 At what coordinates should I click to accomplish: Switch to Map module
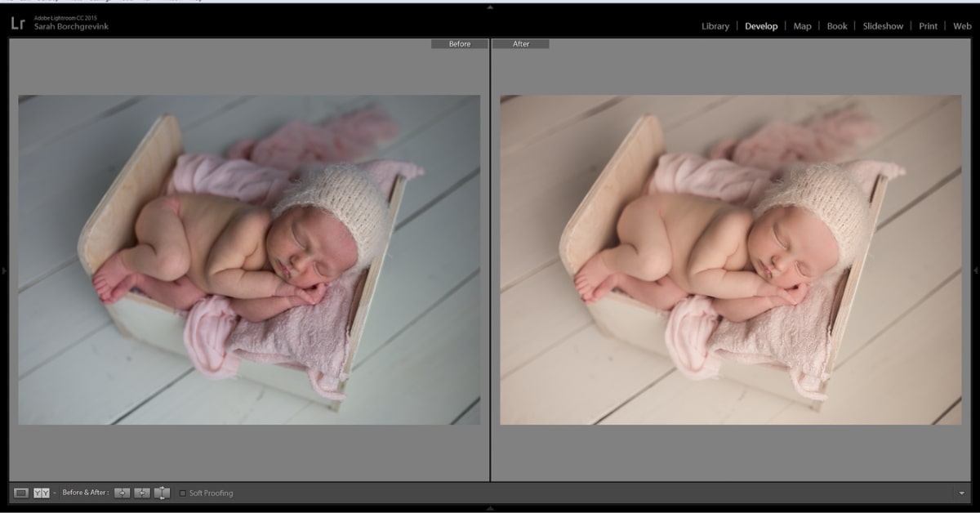[x=803, y=26]
